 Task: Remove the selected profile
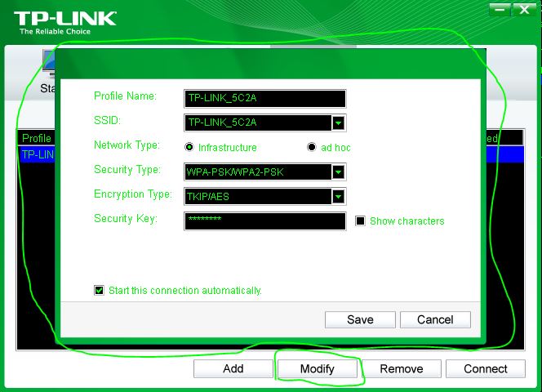(x=402, y=369)
